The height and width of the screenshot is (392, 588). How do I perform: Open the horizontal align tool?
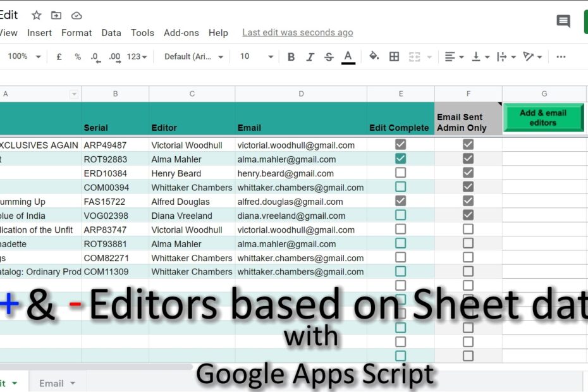pos(454,57)
